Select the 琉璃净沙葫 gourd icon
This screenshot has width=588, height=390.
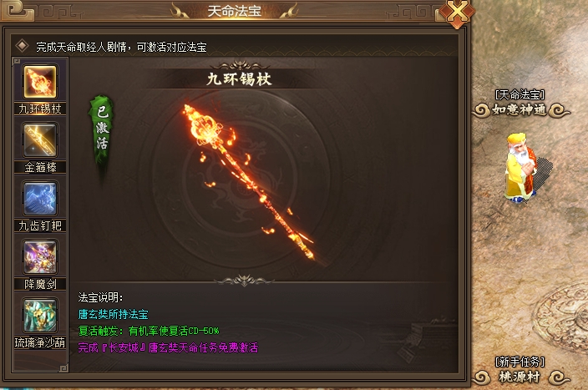coord(40,316)
